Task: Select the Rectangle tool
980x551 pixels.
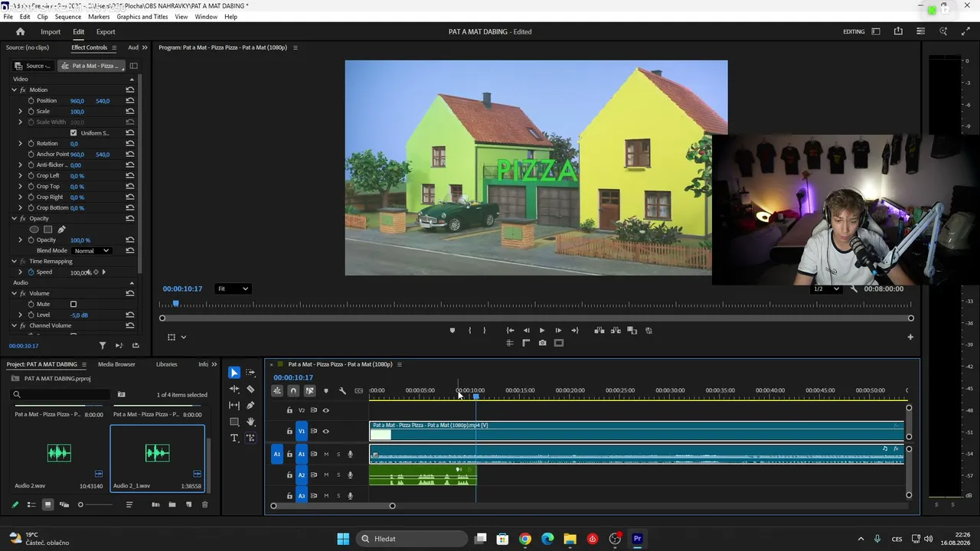Action: click(x=234, y=422)
